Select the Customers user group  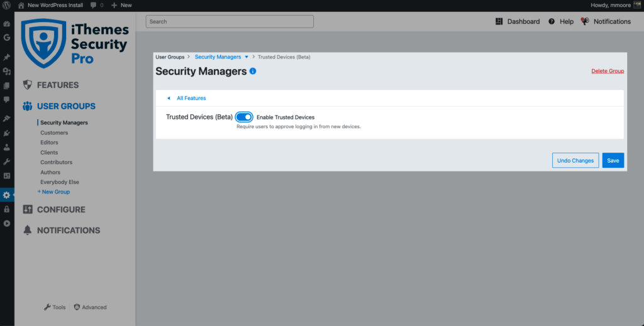54,133
